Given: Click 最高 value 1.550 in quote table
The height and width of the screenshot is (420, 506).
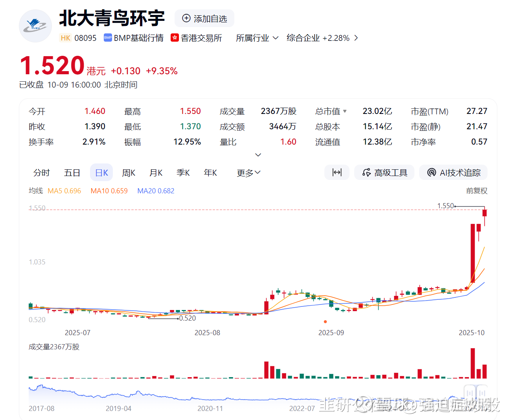Looking at the screenshot, I should pyautogui.click(x=190, y=111).
